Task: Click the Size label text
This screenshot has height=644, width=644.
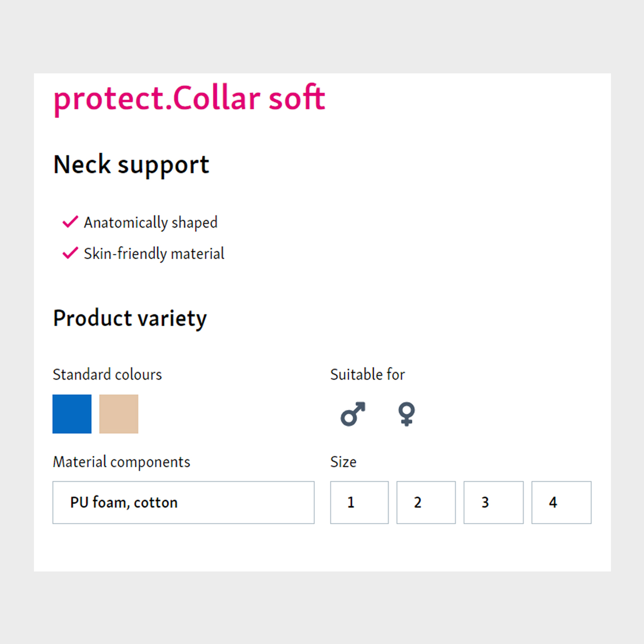Action: (x=343, y=462)
